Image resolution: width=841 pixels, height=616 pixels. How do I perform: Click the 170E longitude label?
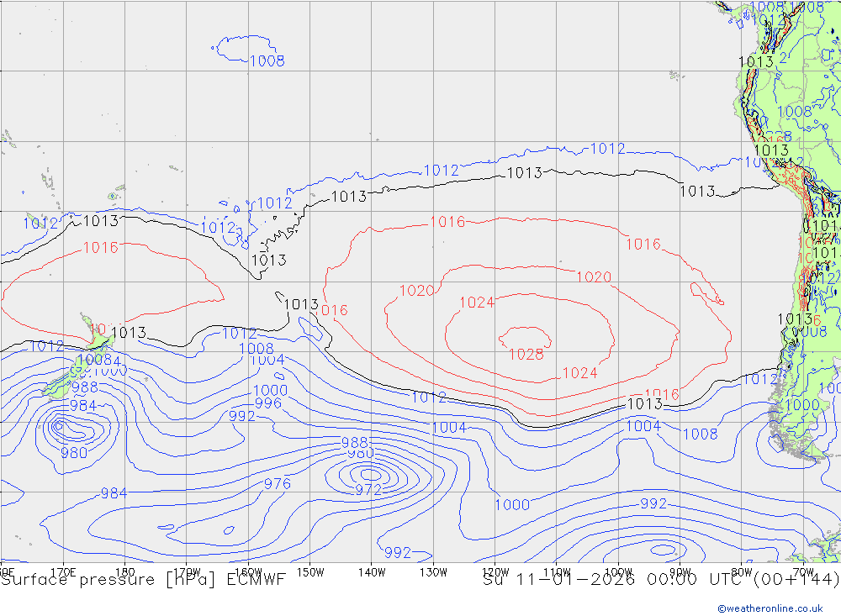pyautogui.click(x=63, y=572)
